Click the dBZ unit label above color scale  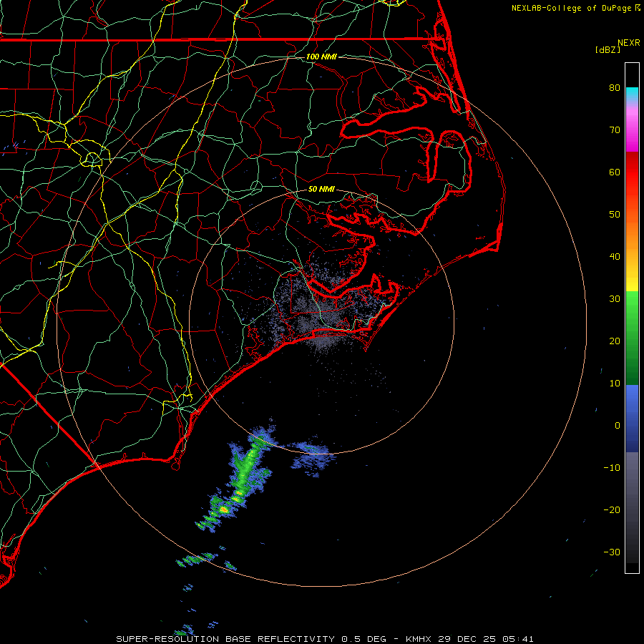point(608,50)
